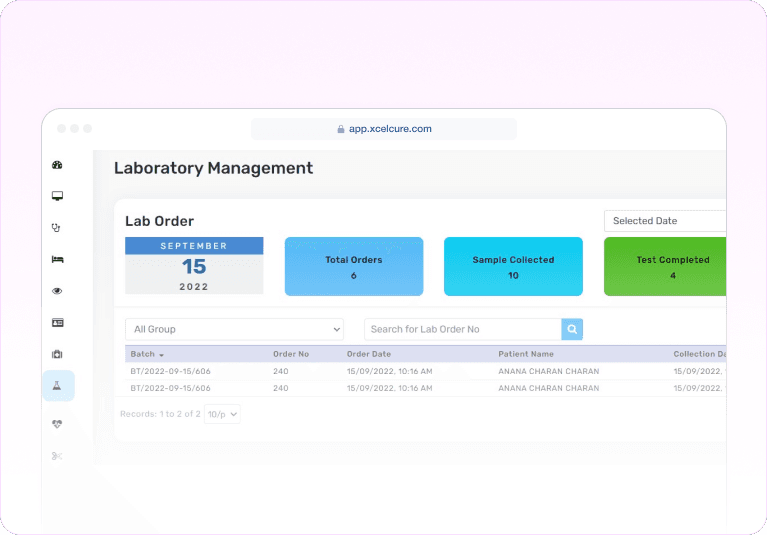Select the bed (inpatient) sidebar icon
Screen dimensions: 767x535
pyautogui.click(x=58, y=259)
